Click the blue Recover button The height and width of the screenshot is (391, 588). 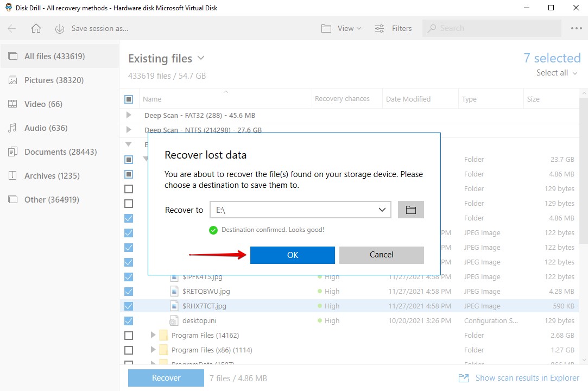click(x=166, y=378)
